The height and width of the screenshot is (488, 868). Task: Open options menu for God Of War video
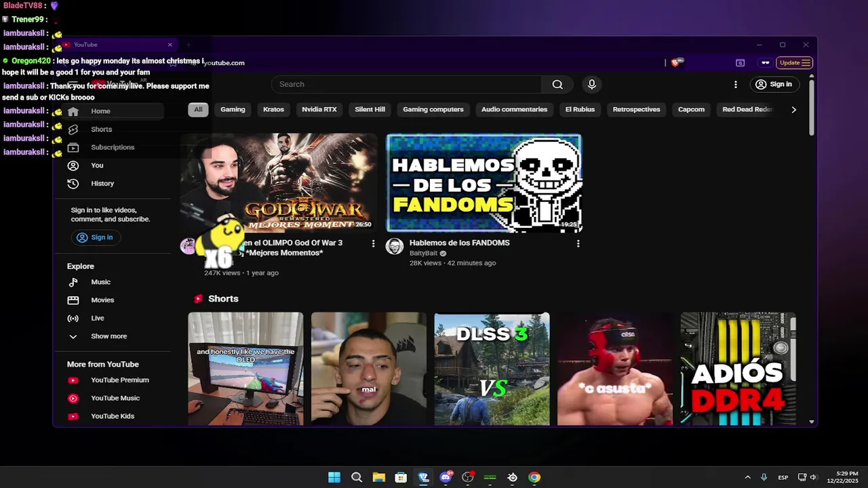coord(373,243)
